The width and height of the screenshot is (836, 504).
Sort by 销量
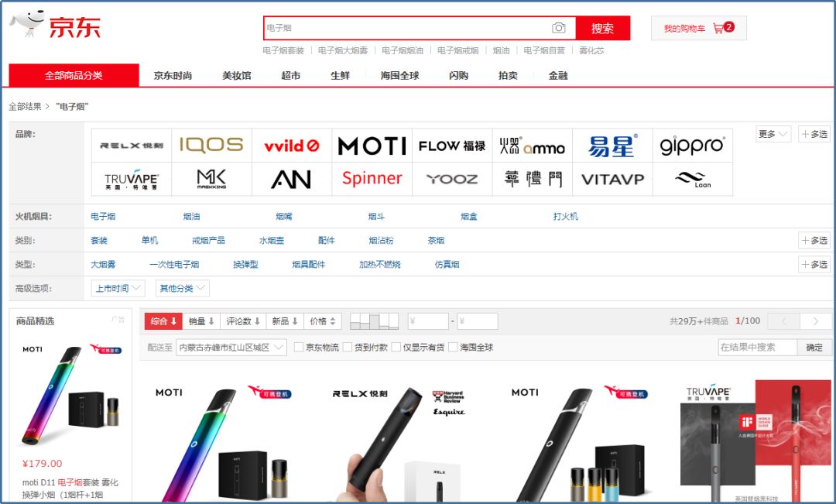(201, 321)
